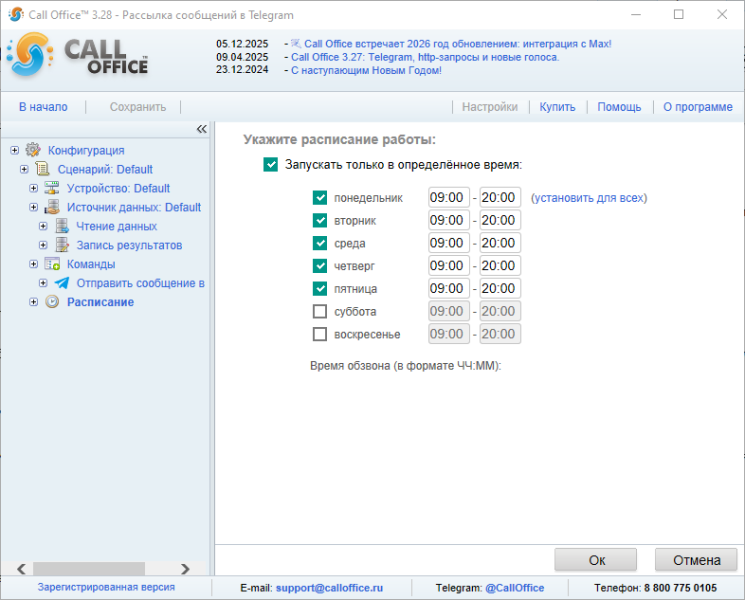Click the Ок button
The image size is (745, 600).
pyautogui.click(x=596, y=560)
